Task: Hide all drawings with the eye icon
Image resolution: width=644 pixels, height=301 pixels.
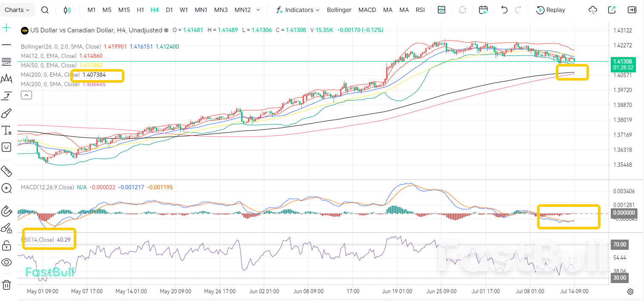Action: coord(6,262)
